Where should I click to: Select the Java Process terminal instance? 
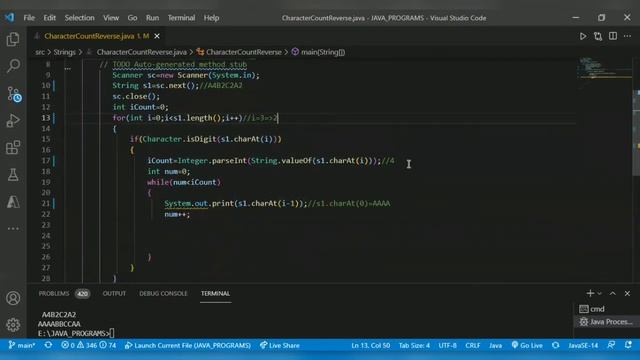click(607, 322)
